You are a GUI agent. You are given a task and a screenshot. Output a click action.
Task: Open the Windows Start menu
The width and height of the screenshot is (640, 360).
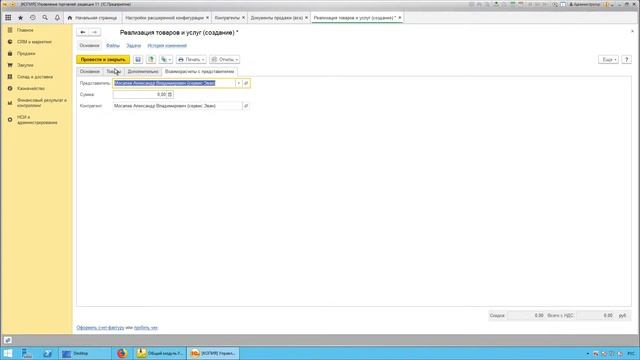(x=8, y=353)
